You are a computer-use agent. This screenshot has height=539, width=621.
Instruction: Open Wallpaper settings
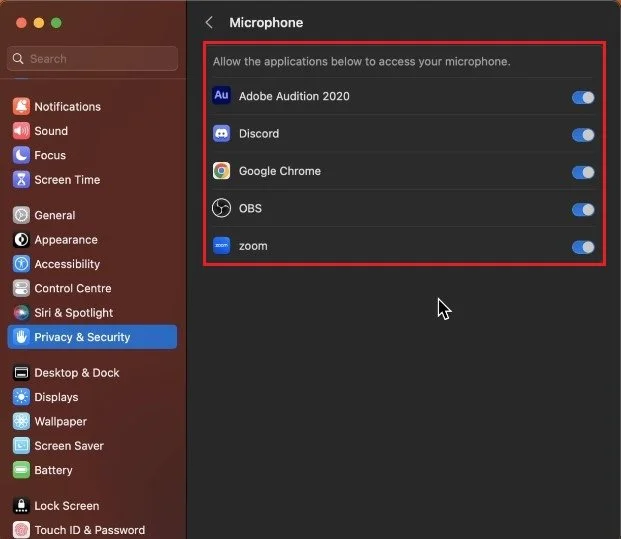click(92, 421)
